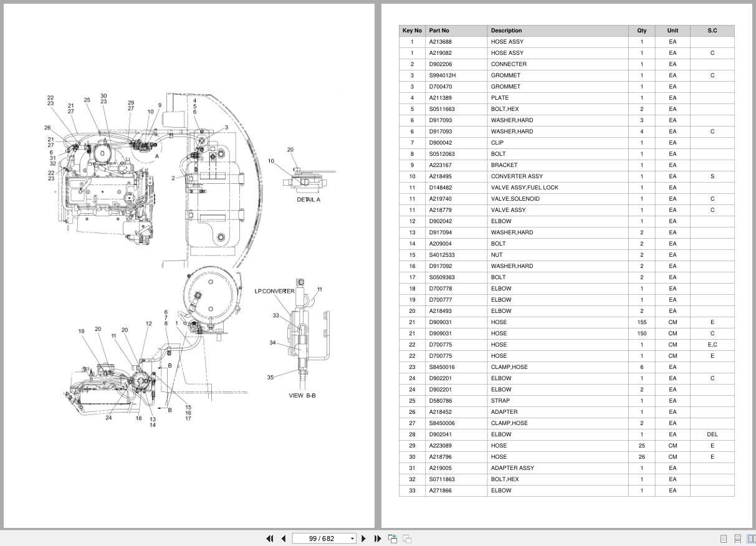Screen dimensions: 756x546
Task: Open the page number dropdown arrow
Action: click(x=352, y=539)
